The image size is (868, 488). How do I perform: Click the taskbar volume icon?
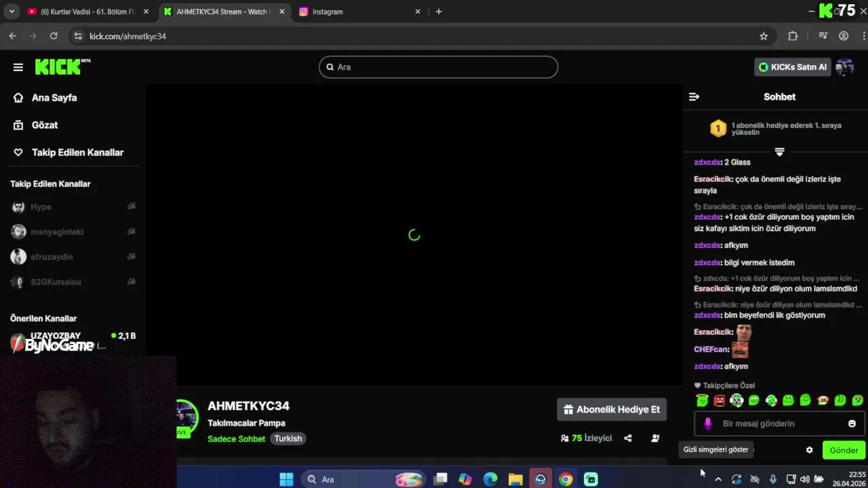point(805,479)
